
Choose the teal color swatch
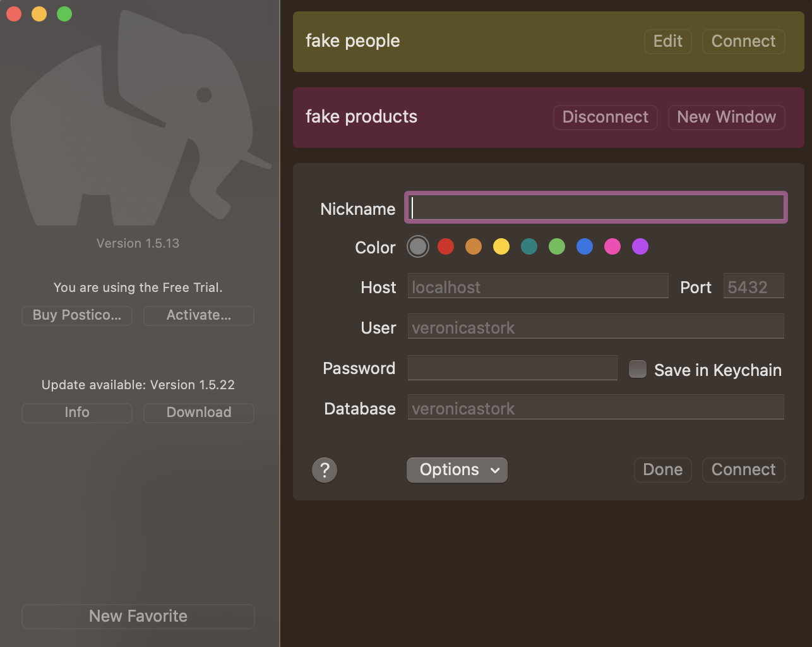(529, 246)
